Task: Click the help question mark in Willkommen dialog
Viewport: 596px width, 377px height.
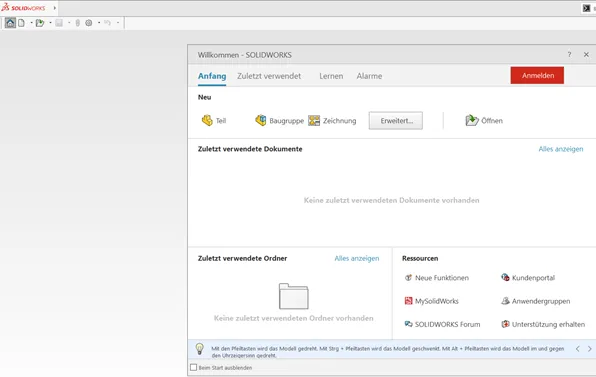Action: tap(569, 55)
